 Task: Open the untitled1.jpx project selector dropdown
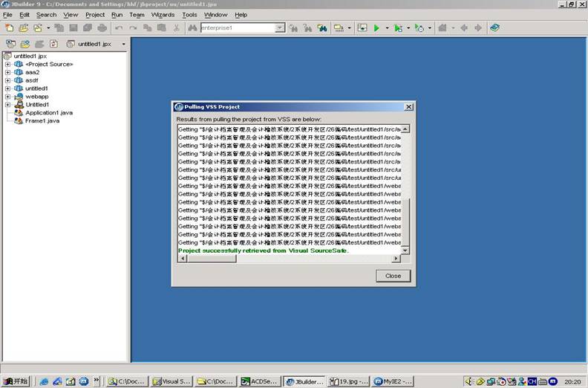tap(123, 45)
